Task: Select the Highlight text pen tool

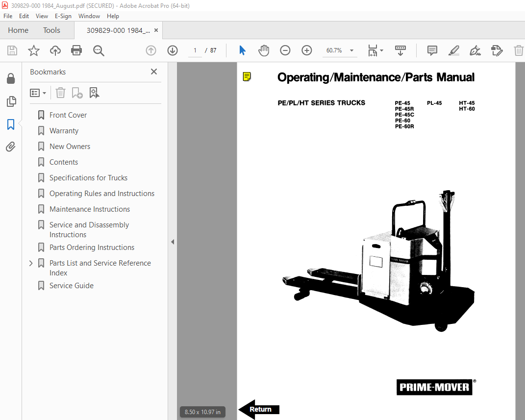Action: pyautogui.click(x=454, y=50)
